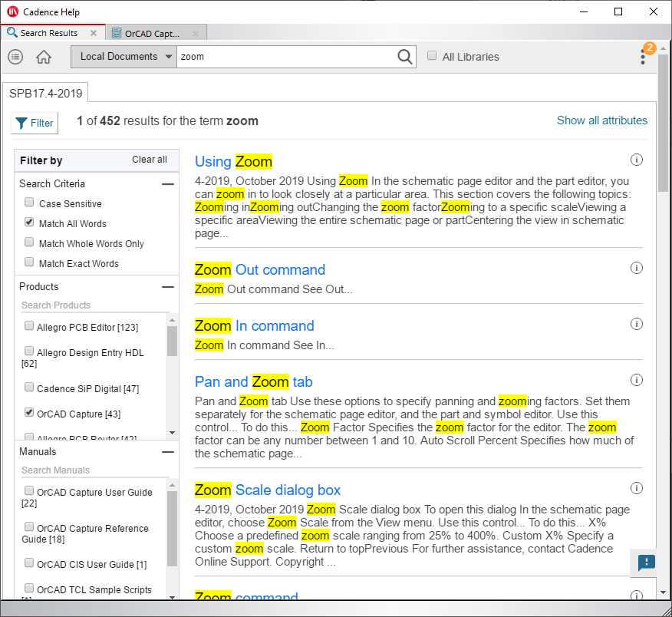Check Cadence SiP Digital filter

click(29, 387)
